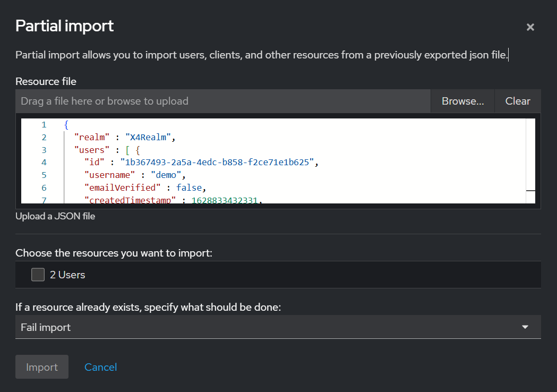Click the file name upload field
557x392 pixels.
tap(223, 101)
